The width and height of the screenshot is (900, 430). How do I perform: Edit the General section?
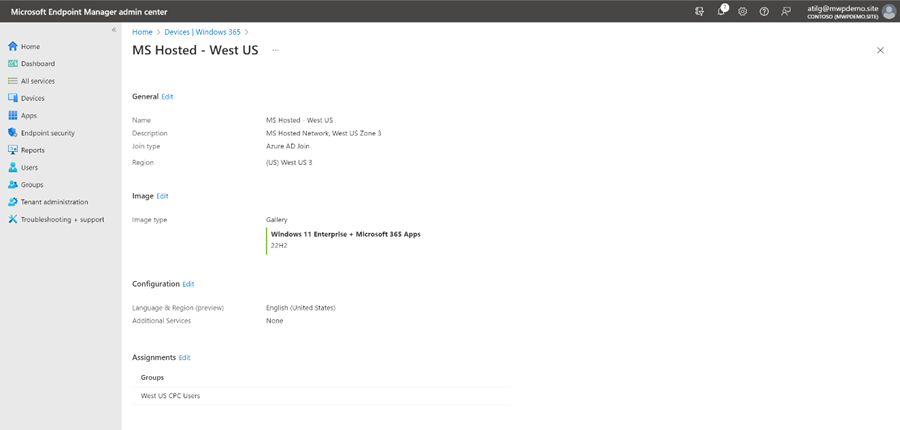pyautogui.click(x=167, y=97)
